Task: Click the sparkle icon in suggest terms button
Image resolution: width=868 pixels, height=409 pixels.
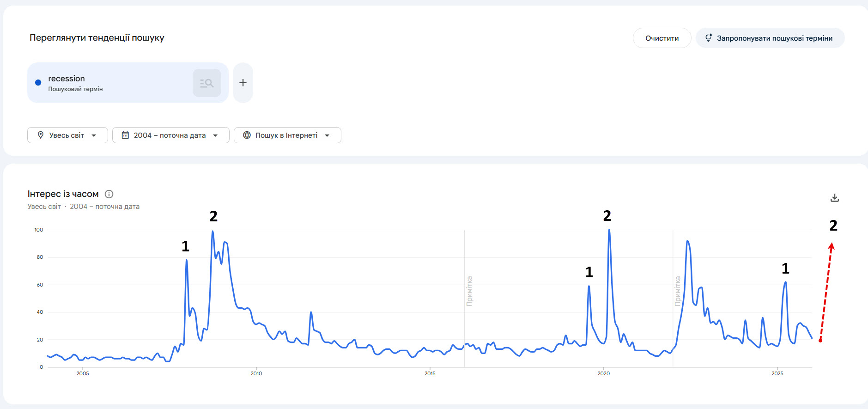Action: pos(708,38)
